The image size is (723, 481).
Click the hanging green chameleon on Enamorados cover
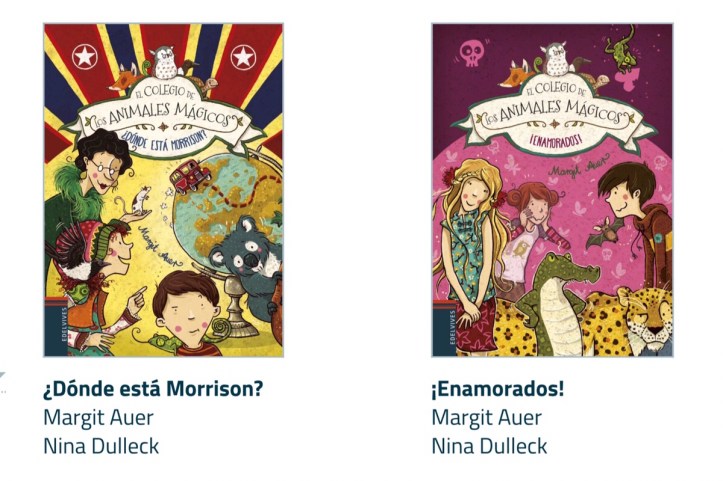pyautogui.click(x=622, y=51)
